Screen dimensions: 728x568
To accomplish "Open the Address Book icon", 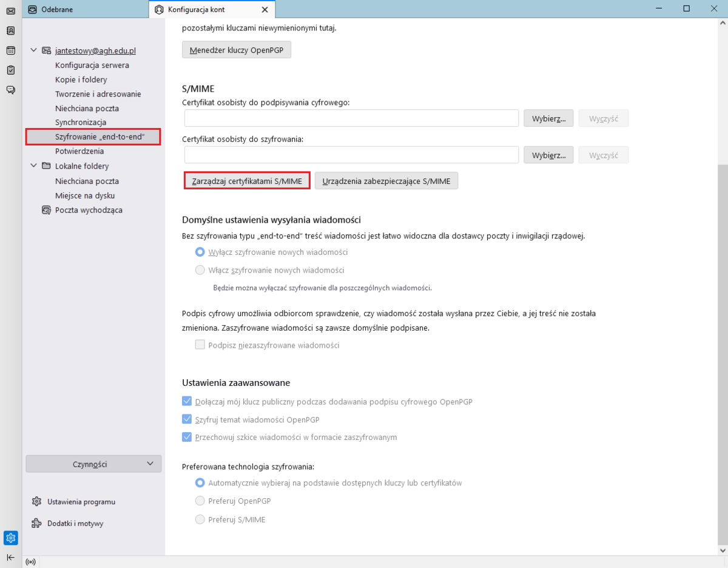I will (x=10, y=30).
